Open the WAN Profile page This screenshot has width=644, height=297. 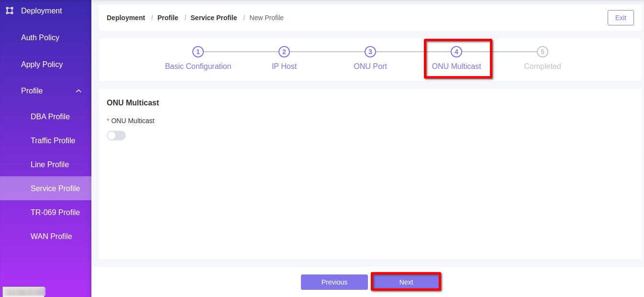click(x=51, y=236)
